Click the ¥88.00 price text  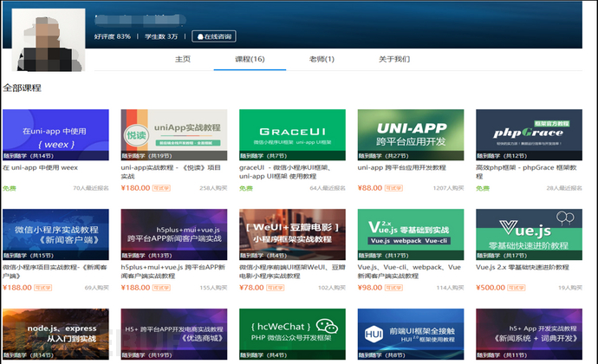(x=370, y=188)
